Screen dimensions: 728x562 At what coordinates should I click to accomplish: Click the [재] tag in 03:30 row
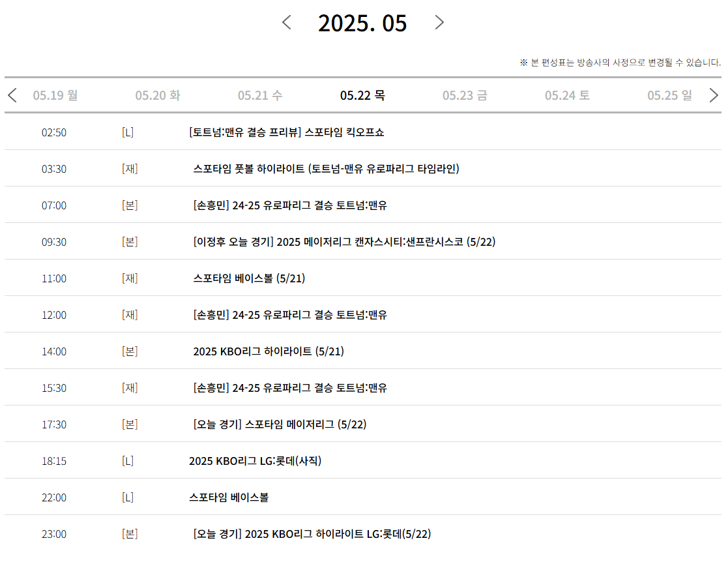[130, 169]
